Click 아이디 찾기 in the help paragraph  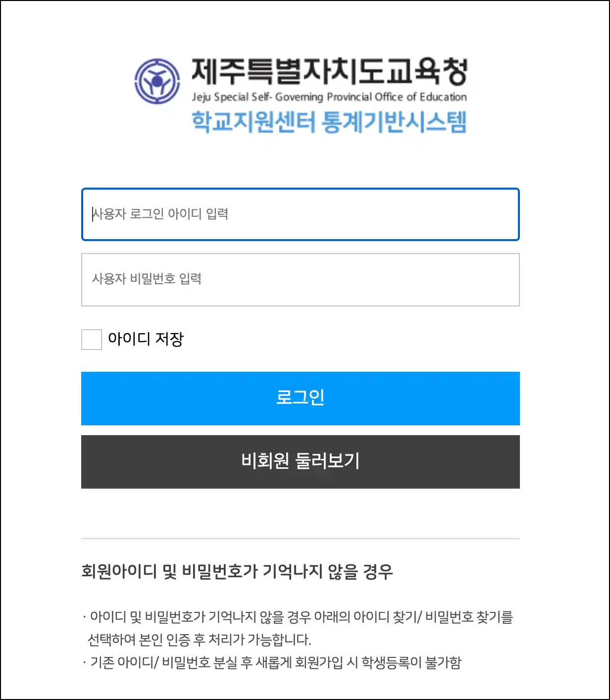point(387,617)
